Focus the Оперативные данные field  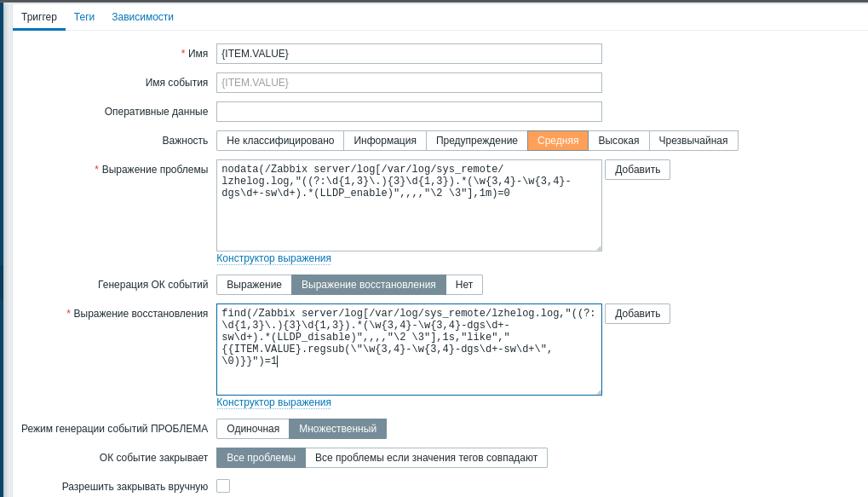[x=409, y=112]
